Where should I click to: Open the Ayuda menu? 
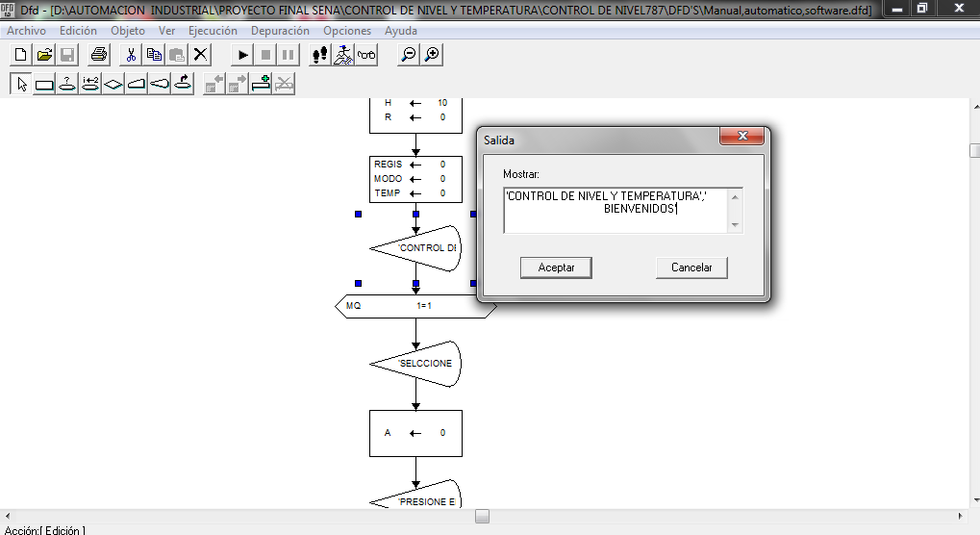[x=401, y=31]
